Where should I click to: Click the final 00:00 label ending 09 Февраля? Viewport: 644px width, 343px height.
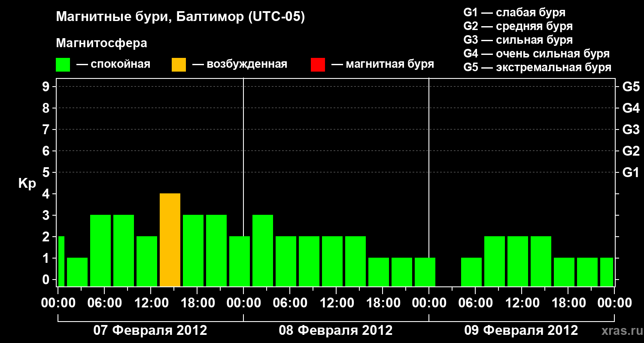point(614,303)
